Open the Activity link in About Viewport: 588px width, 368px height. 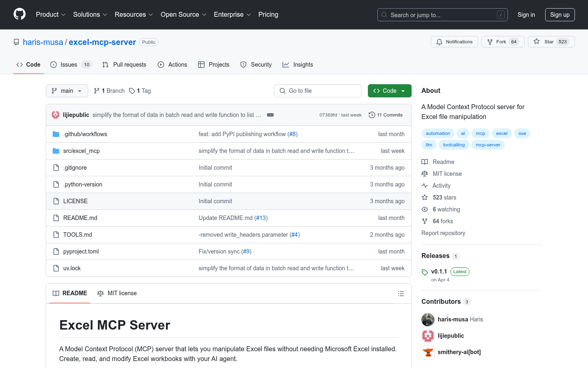click(x=436, y=186)
